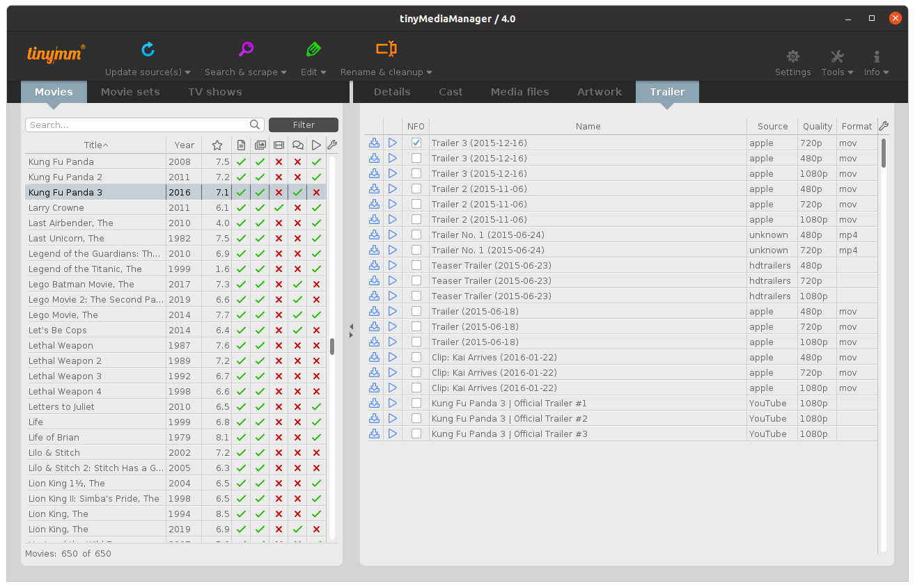Switch to the TV shows tab

(x=214, y=92)
